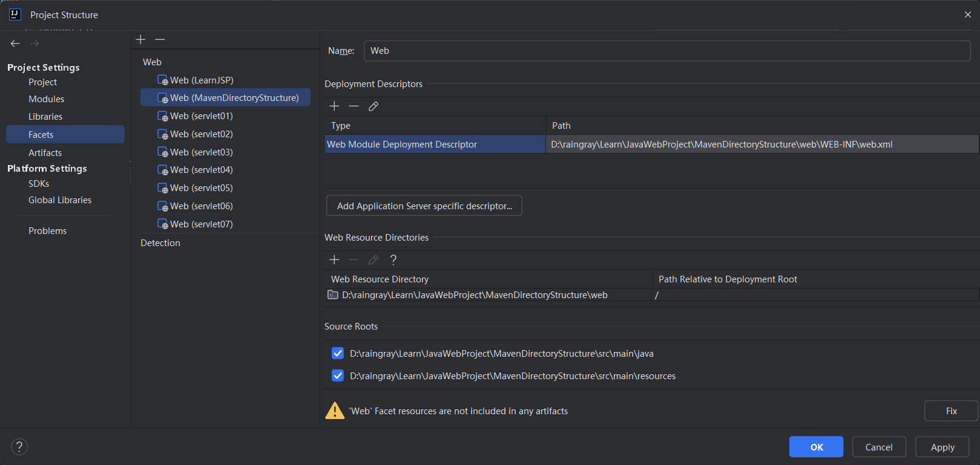Click the Path column header
Viewport: 980px width, 465px height.
[x=763, y=126]
